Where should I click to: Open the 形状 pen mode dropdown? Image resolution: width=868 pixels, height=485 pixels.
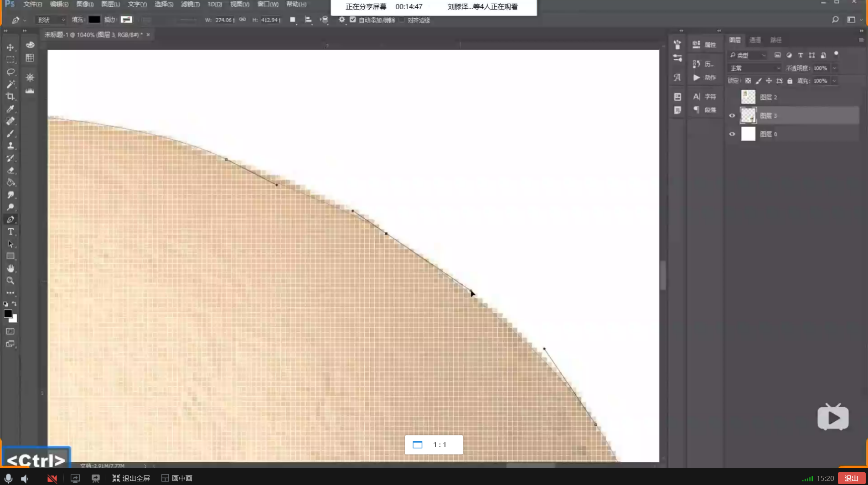point(51,20)
